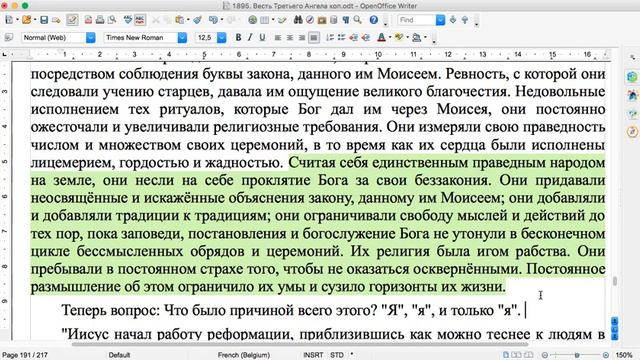Save the document with floppy icon
This screenshot has height=360, width=640.
(x=44, y=20)
